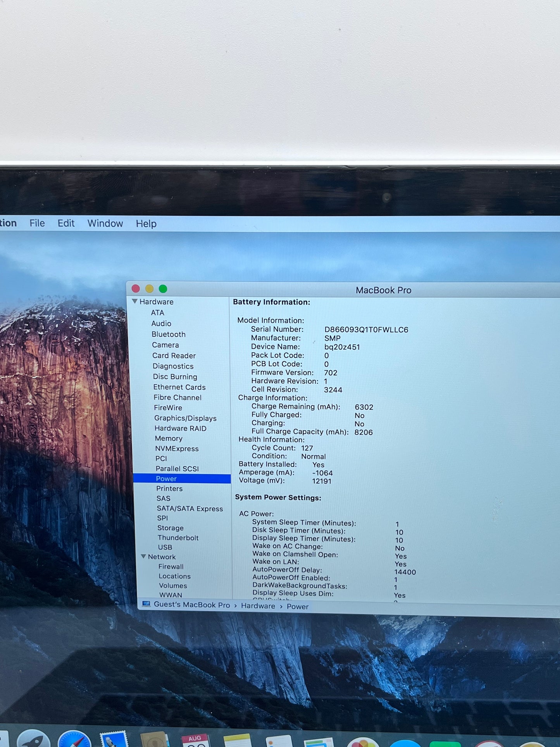Click the Full Charge Capacity value 8206
The image size is (560, 747).
click(x=364, y=432)
